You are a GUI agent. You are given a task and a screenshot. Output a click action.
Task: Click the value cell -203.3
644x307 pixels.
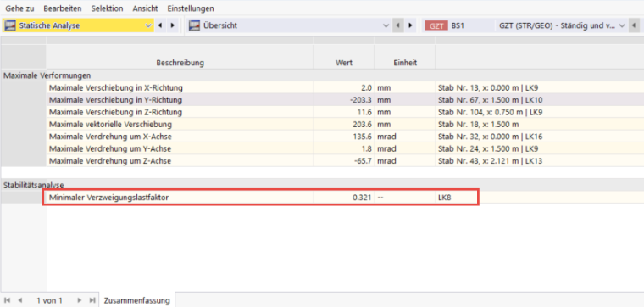[x=344, y=100]
